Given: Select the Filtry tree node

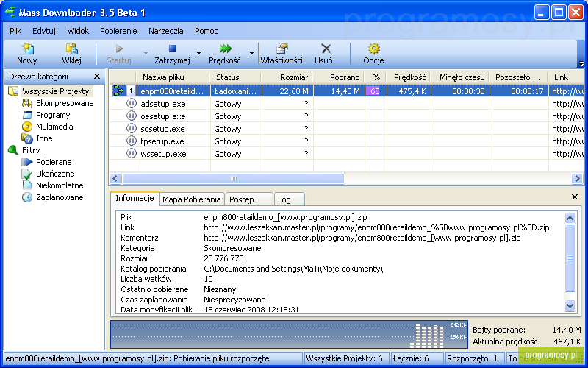Looking at the screenshot, I should (x=31, y=150).
